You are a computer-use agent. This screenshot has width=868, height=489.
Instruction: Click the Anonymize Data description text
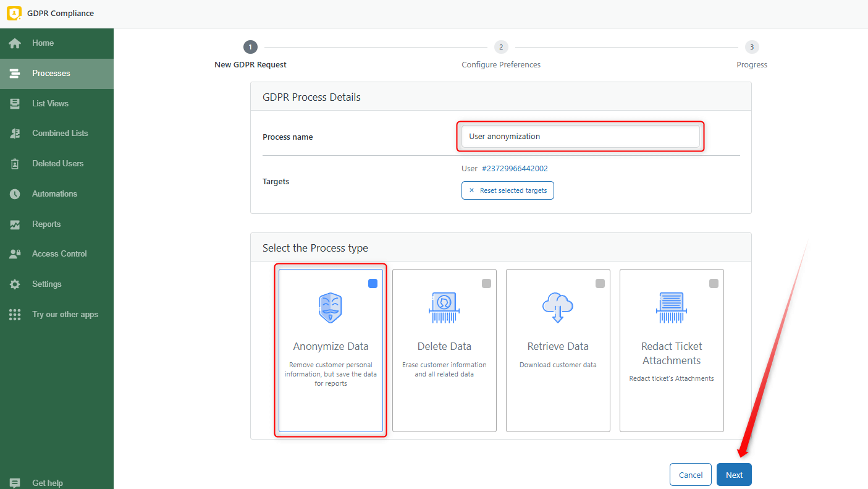(x=331, y=374)
